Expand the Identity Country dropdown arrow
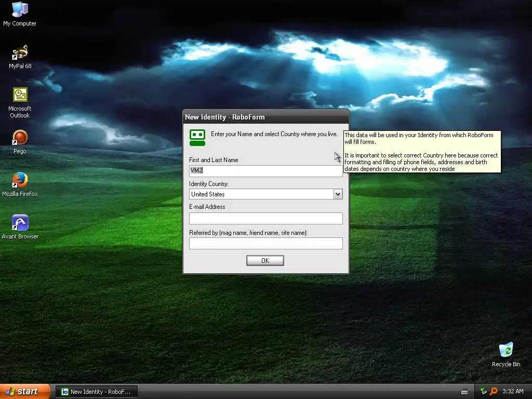Image resolution: width=532 pixels, height=399 pixels. [338, 194]
